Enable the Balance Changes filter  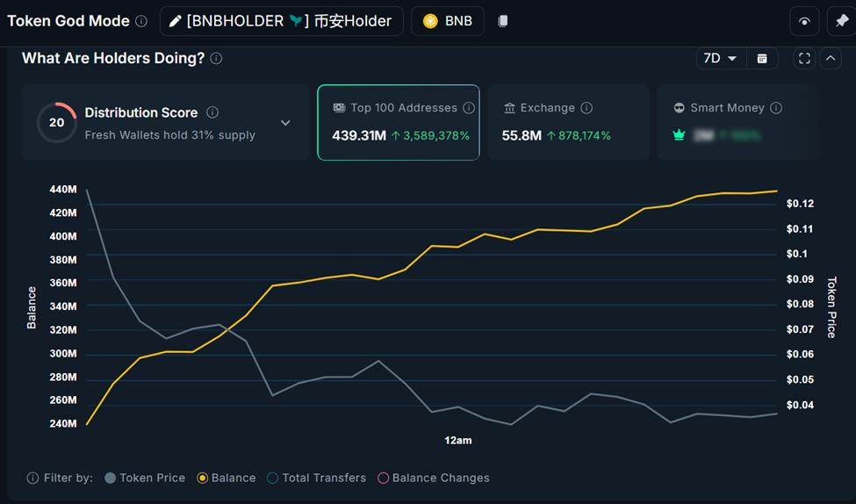(433, 478)
